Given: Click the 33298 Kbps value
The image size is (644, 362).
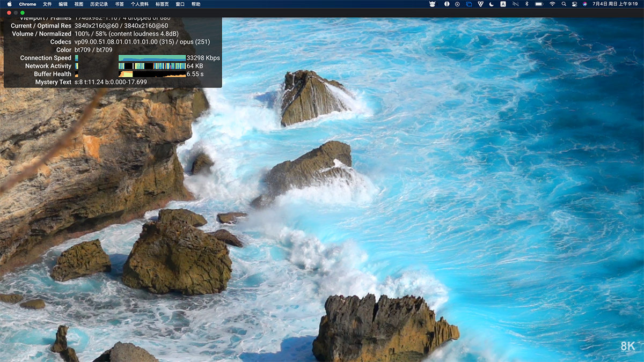Looking at the screenshot, I should pos(203,58).
